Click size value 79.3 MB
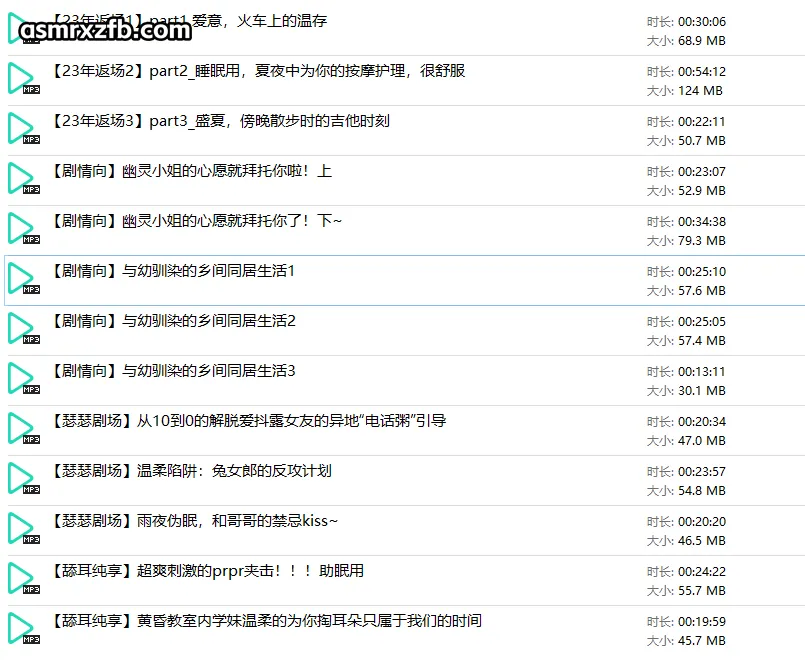Viewport: 805px width, 668px height. [x=702, y=241]
